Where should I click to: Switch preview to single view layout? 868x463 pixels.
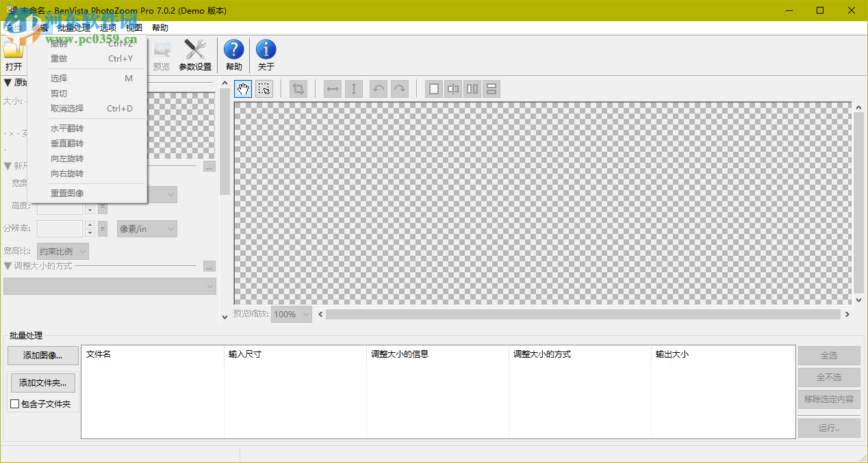(433, 88)
